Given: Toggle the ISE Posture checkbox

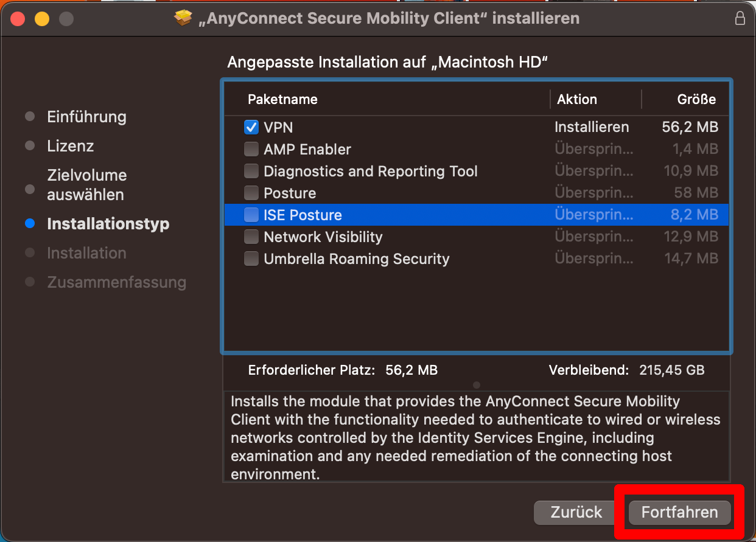Looking at the screenshot, I should tap(251, 215).
